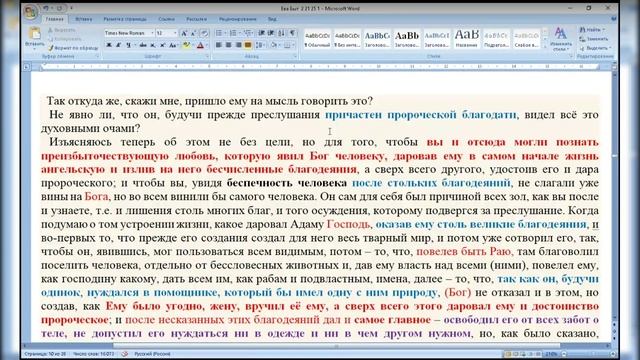The image size is (640, 360).
Task: Click word count in status bar
Action: tap(93, 354)
